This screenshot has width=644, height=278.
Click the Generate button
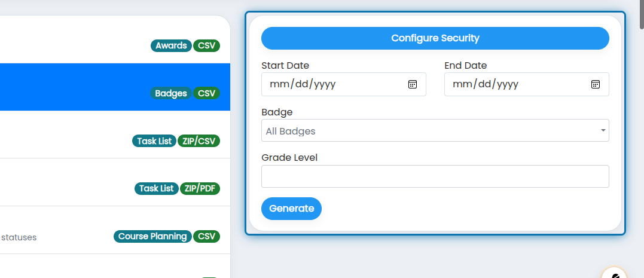[291, 209]
